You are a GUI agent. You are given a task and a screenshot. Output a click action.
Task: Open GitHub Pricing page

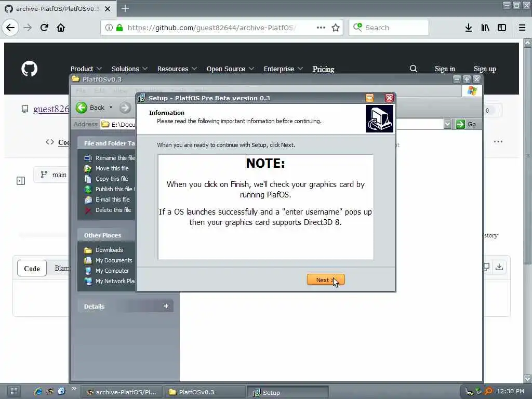coord(323,69)
